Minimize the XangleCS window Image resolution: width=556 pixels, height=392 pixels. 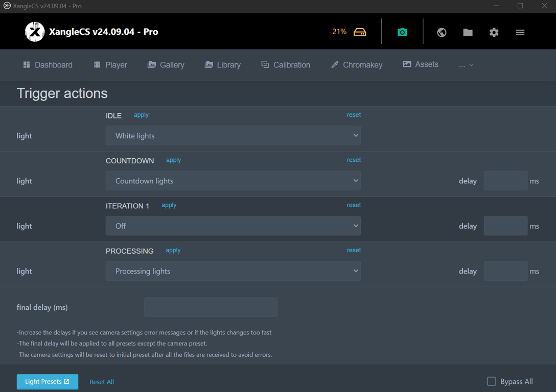click(496, 6)
